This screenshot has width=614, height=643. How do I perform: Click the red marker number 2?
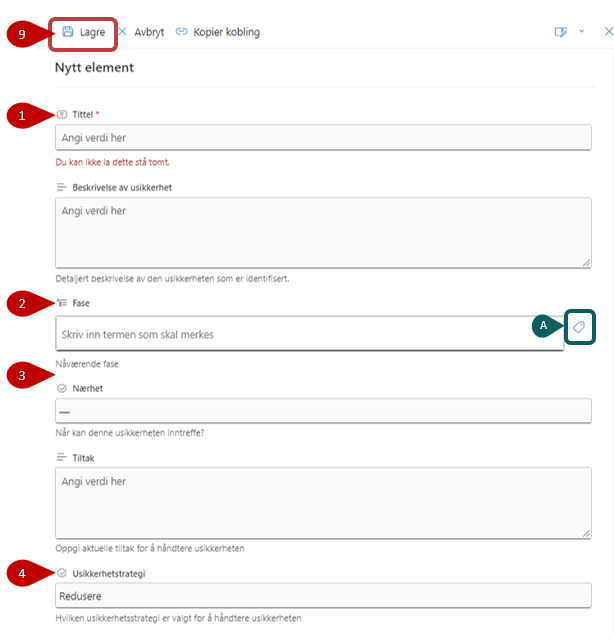[23, 304]
